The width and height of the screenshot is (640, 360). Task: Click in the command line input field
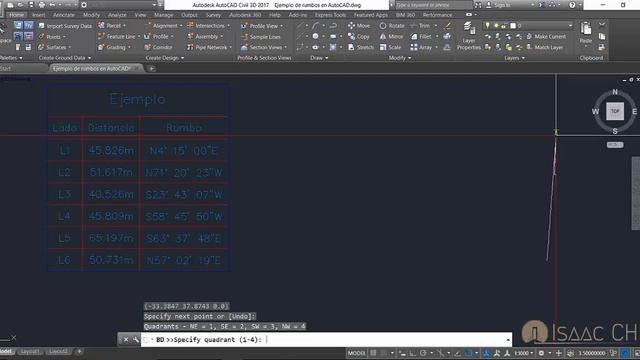(x=327, y=340)
